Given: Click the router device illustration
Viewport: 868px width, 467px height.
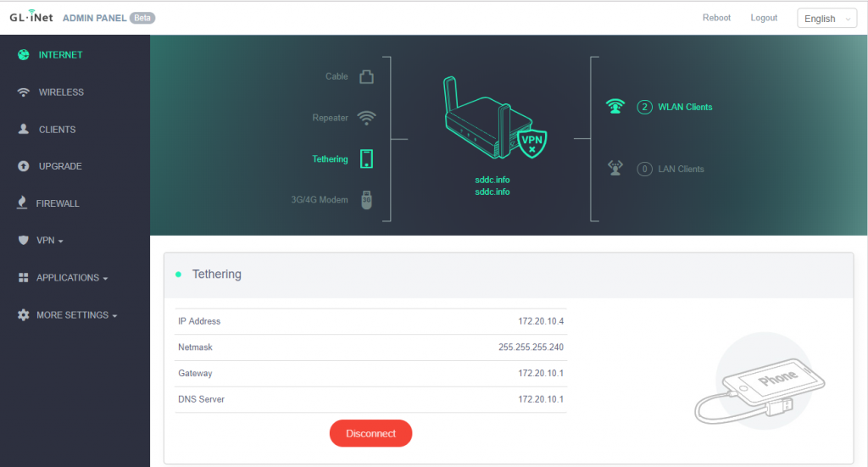Looking at the screenshot, I should pyautogui.click(x=479, y=119).
